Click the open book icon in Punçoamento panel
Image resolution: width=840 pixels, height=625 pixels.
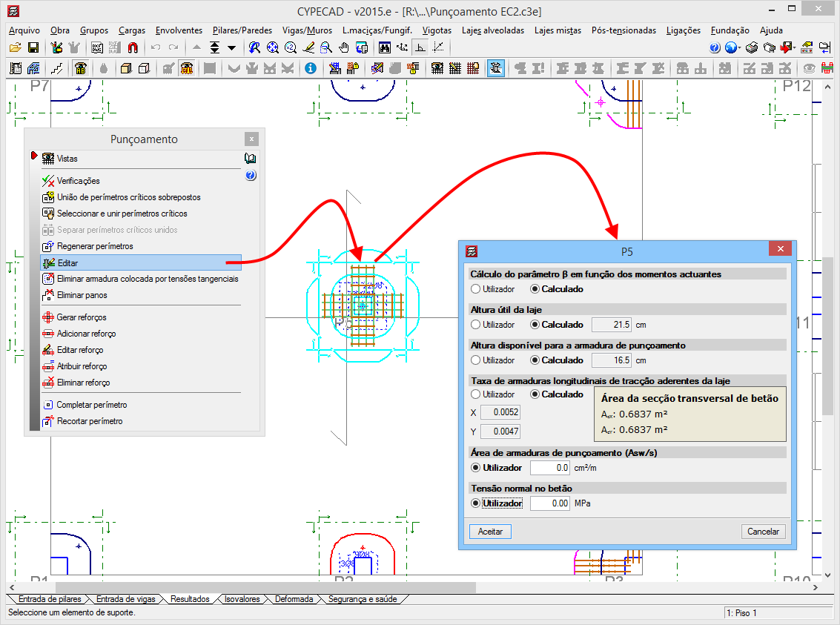[x=250, y=159]
